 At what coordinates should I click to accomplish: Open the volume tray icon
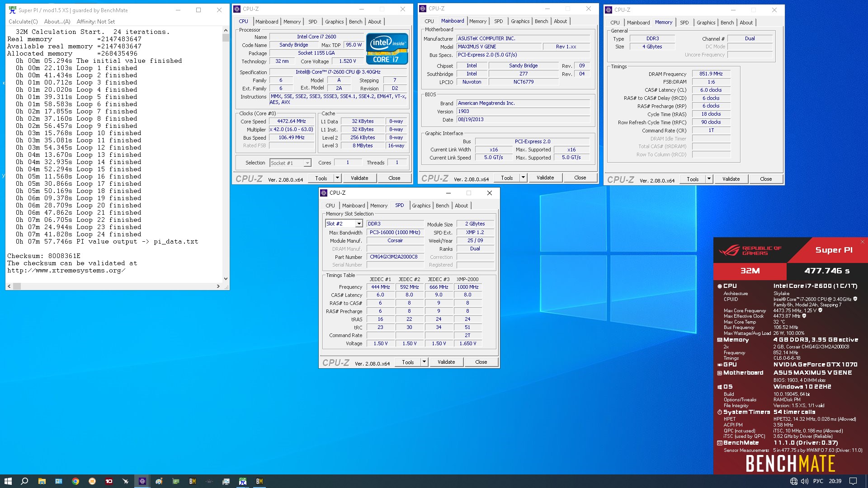805,481
